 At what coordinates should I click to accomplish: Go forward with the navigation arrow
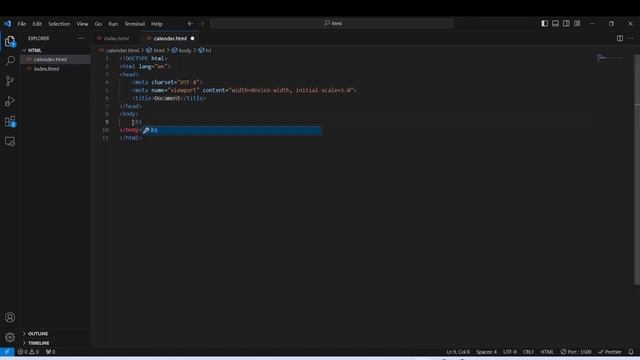pos(202,24)
